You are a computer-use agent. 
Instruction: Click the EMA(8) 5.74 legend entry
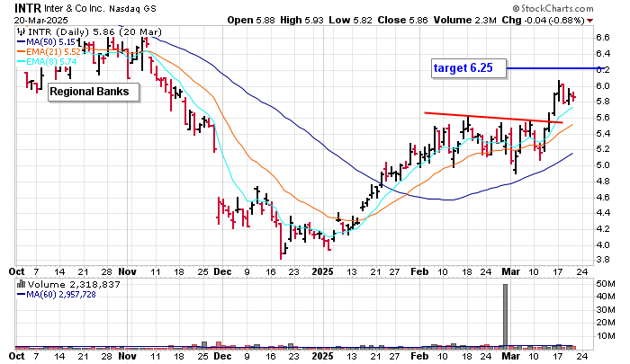(47, 62)
